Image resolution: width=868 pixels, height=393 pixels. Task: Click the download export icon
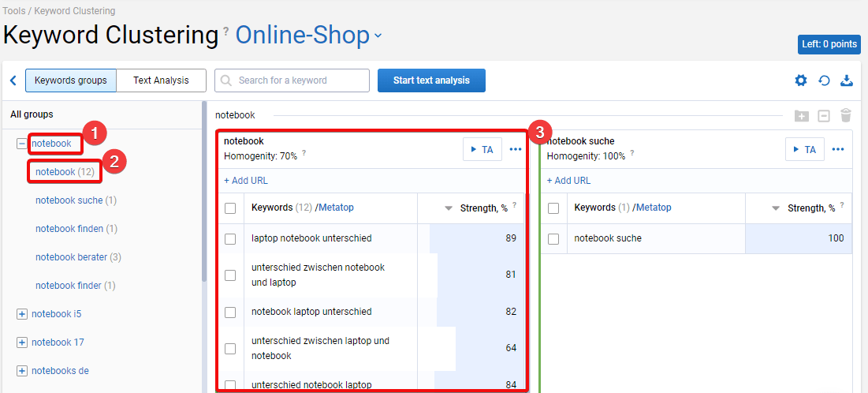pyautogui.click(x=847, y=81)
